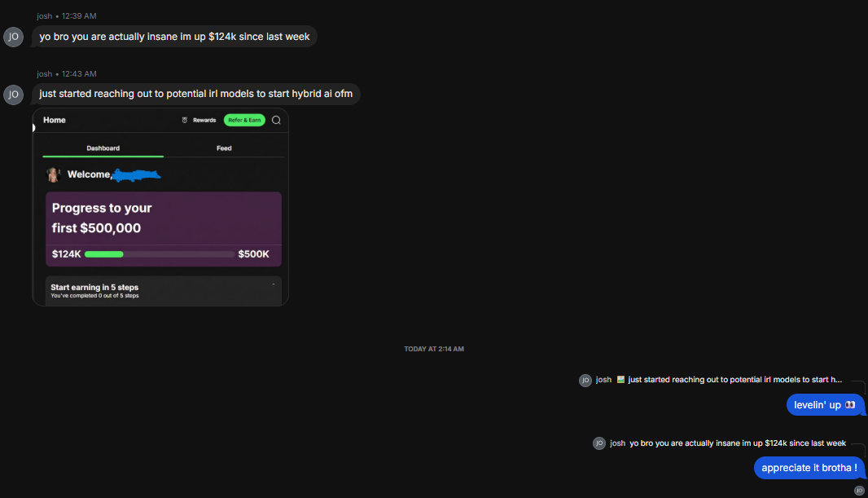
Task: Open the "levelin' up" sent message bubble
Action: 825,404
